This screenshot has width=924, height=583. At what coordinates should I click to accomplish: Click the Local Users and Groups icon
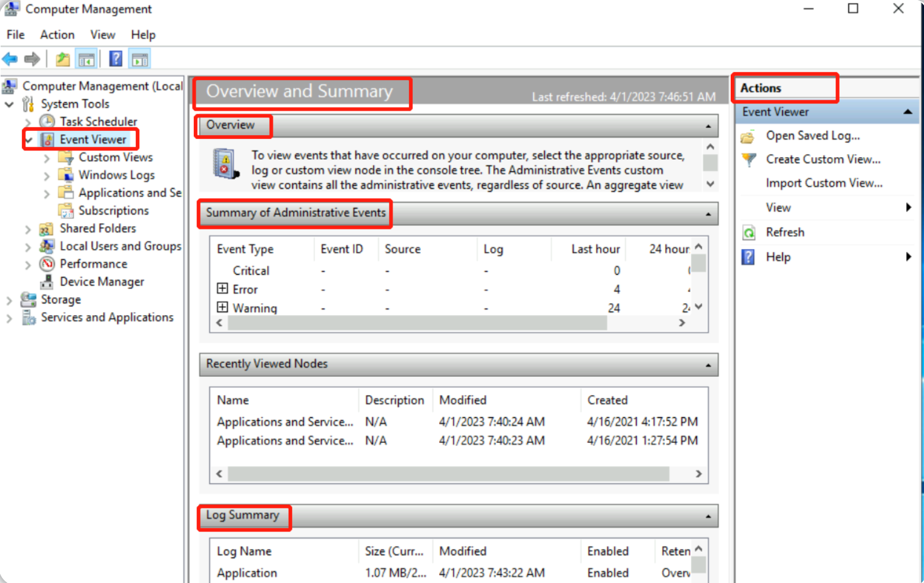pos(46,246)
